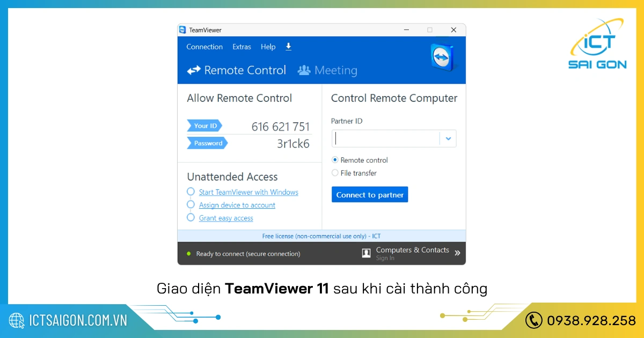Click the Control Remote Computer heading
The height and width of the screenshot is (338, 644).
pyautogui.click(x=394, y=98)
